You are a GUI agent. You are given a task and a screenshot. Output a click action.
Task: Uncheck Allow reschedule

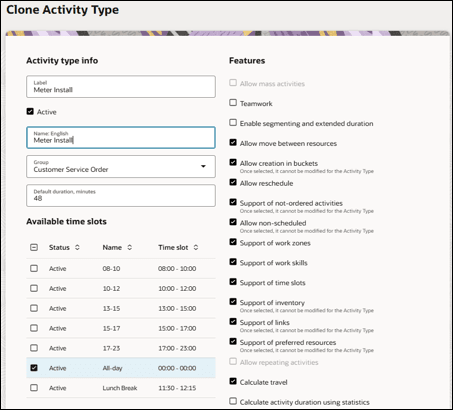point(233,182)
